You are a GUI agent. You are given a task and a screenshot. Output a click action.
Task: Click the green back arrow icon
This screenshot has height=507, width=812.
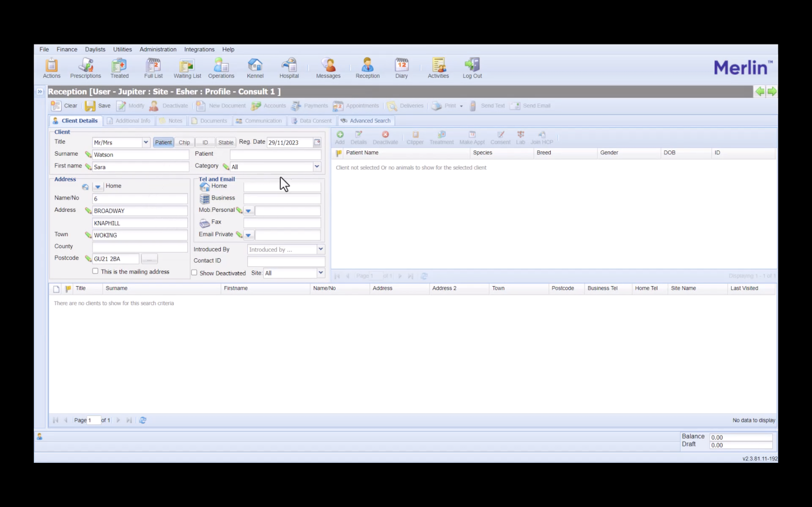[759, 91]
